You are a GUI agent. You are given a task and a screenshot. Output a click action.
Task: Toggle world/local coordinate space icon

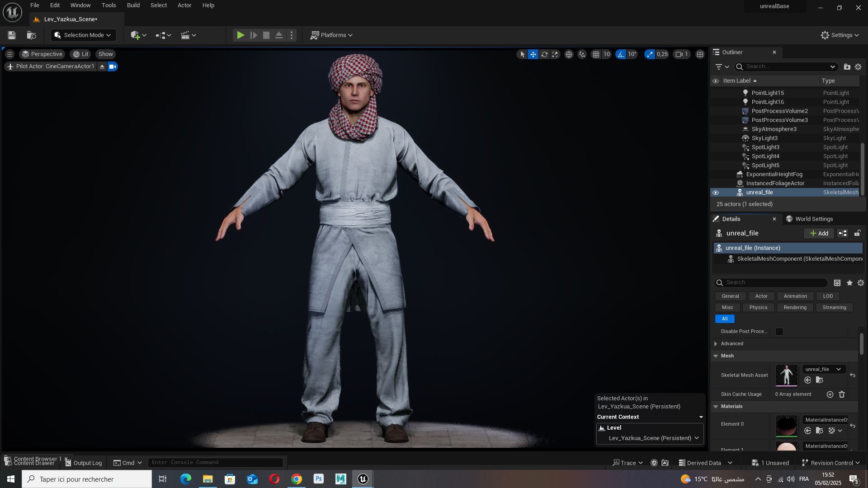[569, 54]
